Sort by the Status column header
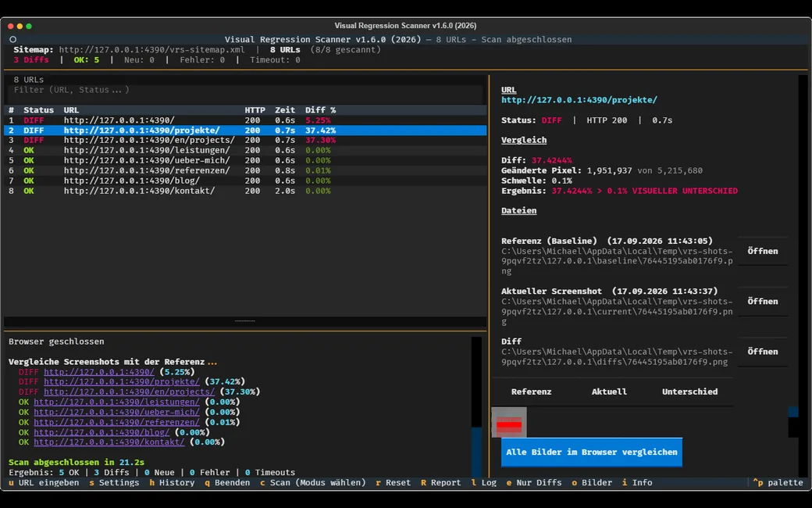 click(x=38, y=110)
